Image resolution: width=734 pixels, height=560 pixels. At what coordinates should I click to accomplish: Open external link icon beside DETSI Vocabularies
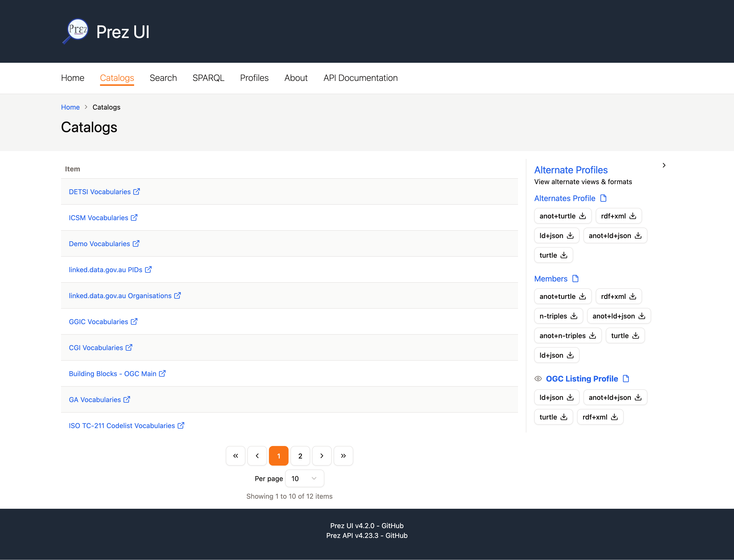click(x=137, y=191)
